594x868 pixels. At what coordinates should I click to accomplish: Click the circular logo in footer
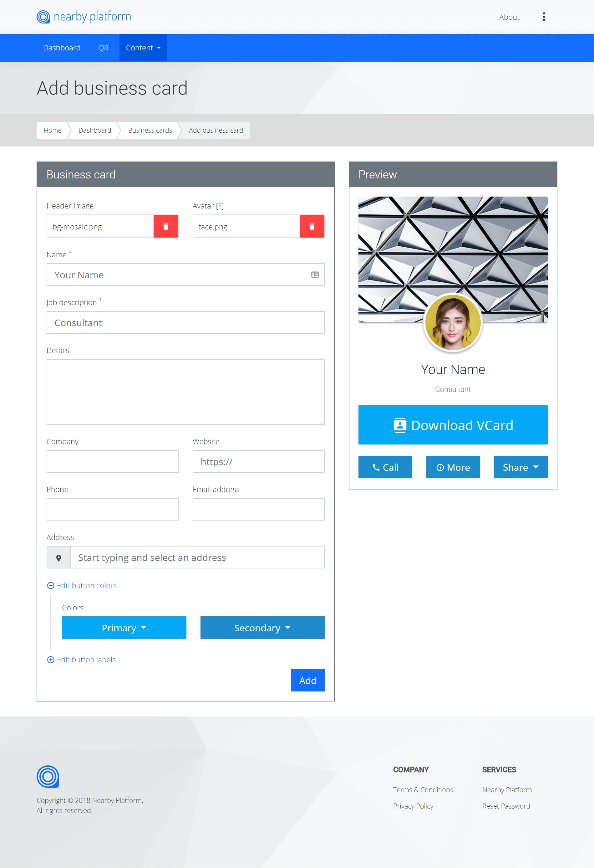(48, 777)
